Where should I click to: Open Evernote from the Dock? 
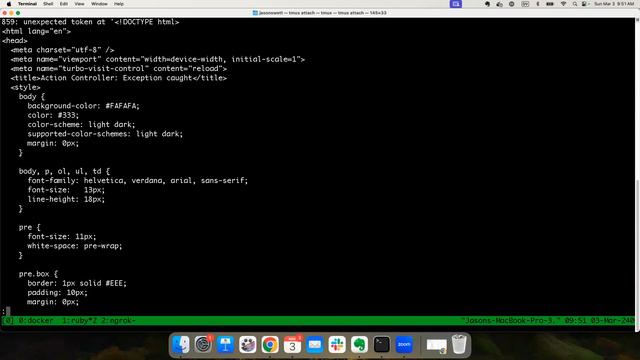click(359, 345)
